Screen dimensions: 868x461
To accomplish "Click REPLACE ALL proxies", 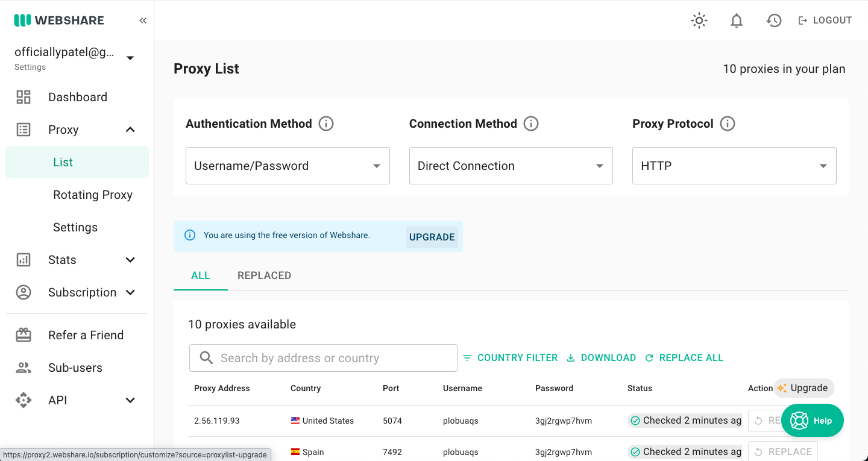I will point(684,358).
